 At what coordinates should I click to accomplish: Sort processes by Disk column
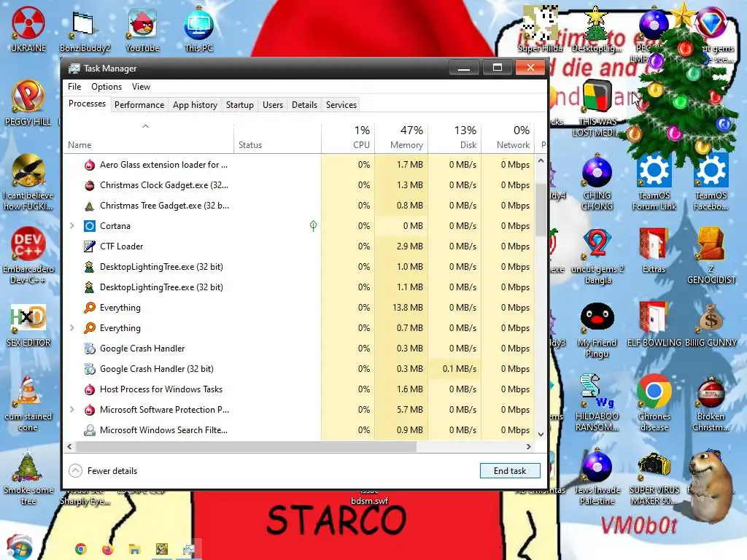[x=455, y=139]
